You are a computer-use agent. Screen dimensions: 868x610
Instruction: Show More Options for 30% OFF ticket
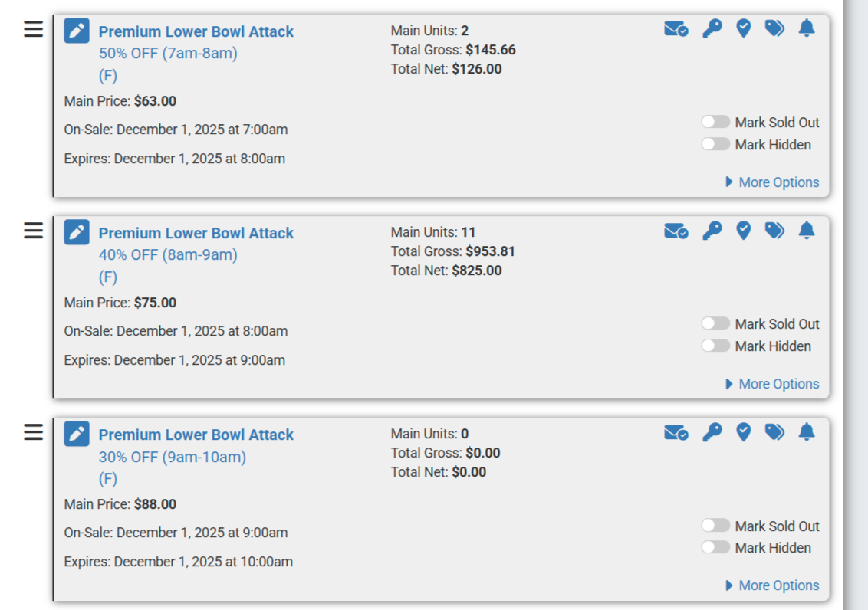coord(772,585)
